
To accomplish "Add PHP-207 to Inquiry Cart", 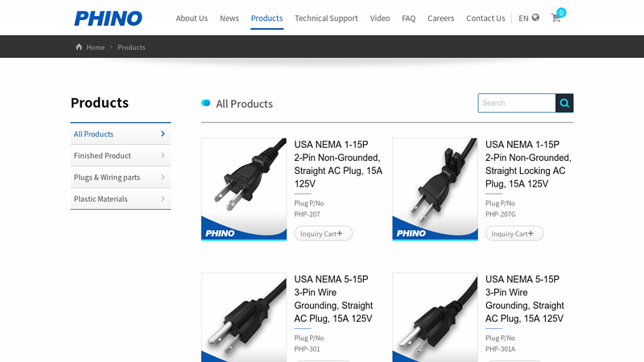I will [x=323, y=233].
